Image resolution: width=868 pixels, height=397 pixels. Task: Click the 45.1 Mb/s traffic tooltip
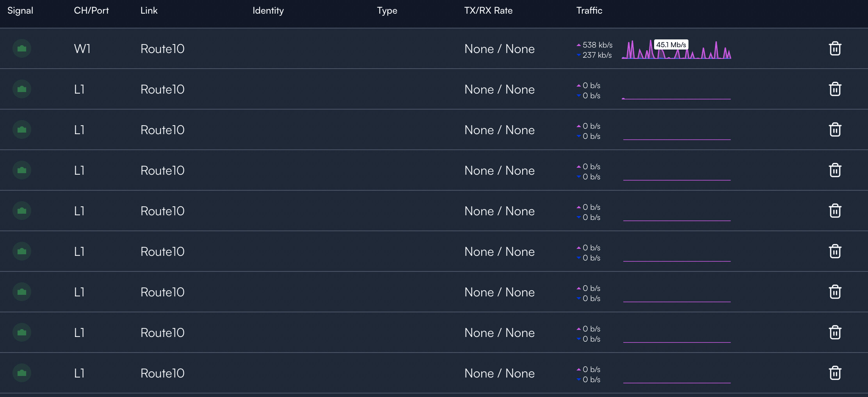pyautogui.click(x=671, y=44)
